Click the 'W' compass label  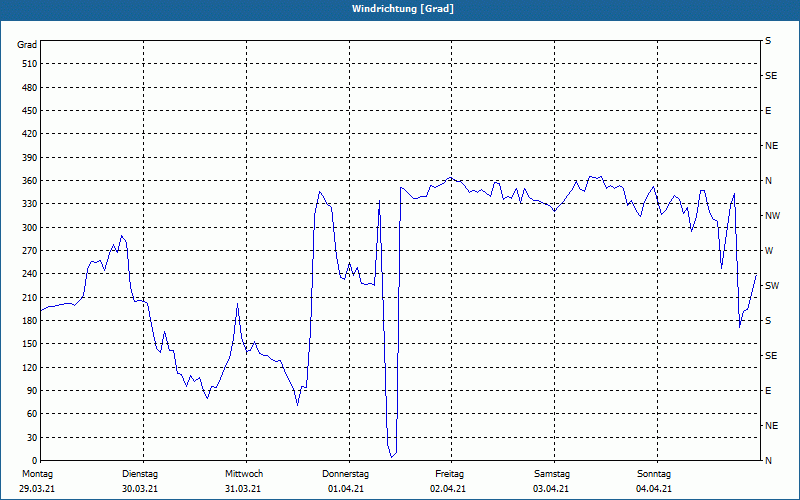pos(769,251)
